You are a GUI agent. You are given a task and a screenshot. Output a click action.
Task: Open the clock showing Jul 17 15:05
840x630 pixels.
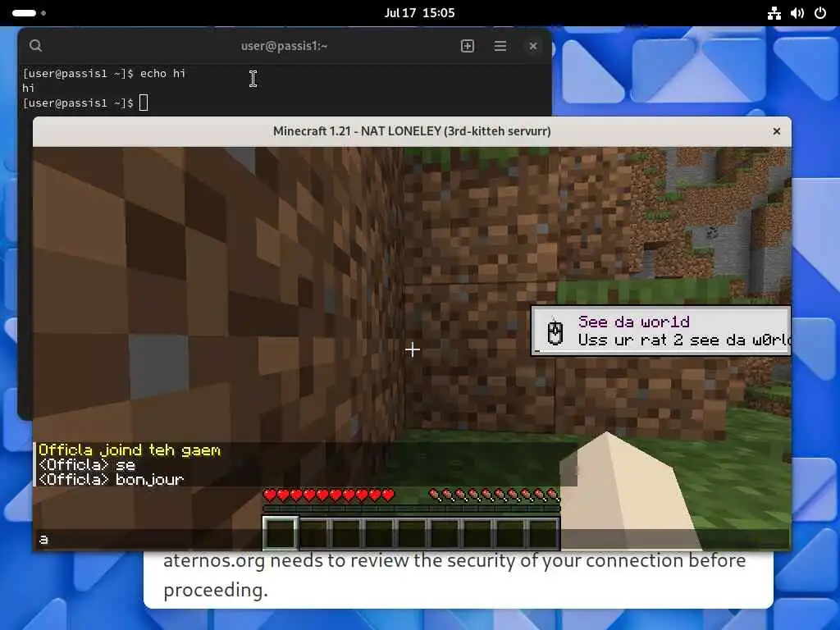coord(419,13)
